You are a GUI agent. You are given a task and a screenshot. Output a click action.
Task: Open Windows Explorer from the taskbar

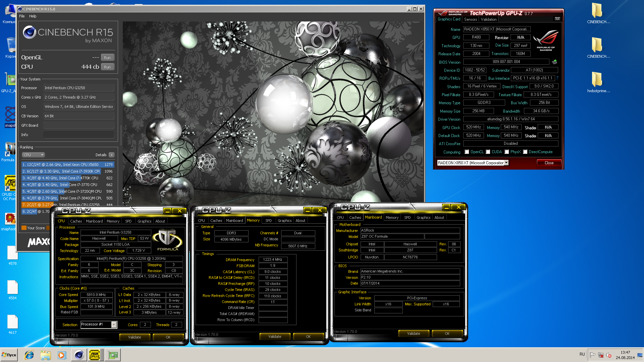pos(45,355)
